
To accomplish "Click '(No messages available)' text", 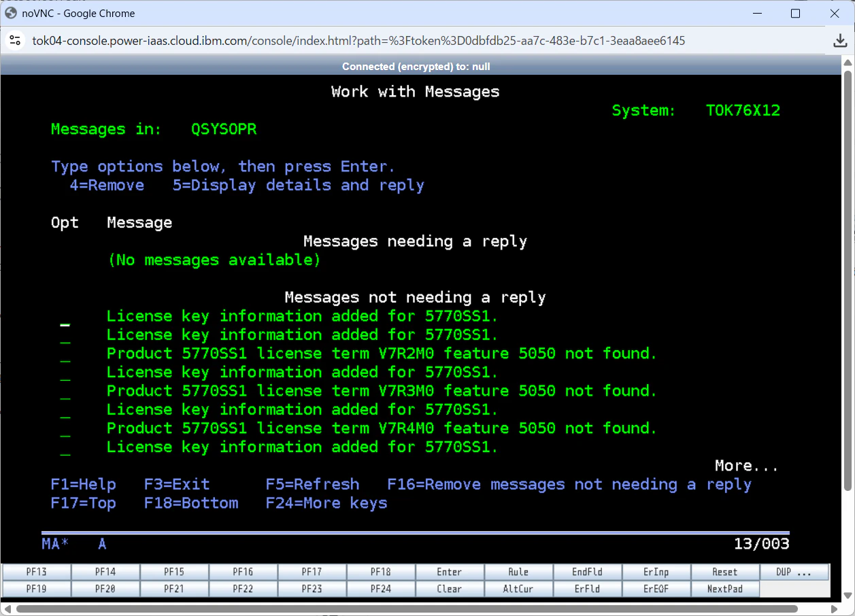I will (214, 260).
